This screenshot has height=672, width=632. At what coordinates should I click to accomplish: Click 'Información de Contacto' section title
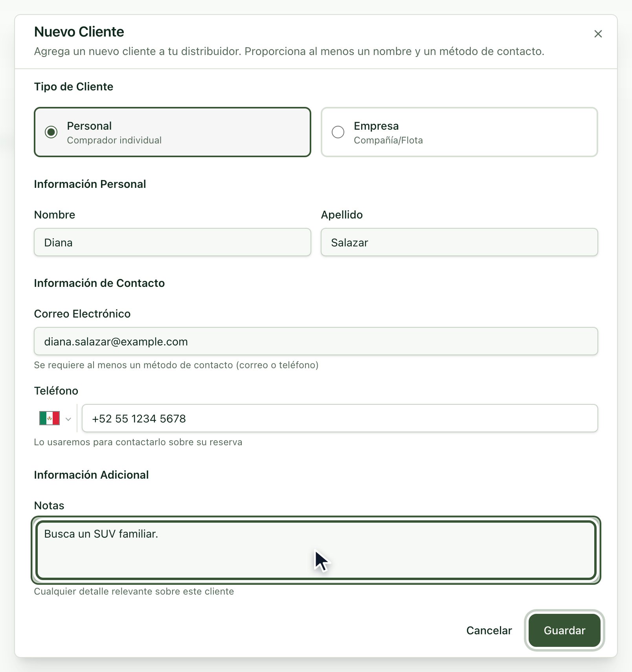pyautogui.click(x=99, y=283)
